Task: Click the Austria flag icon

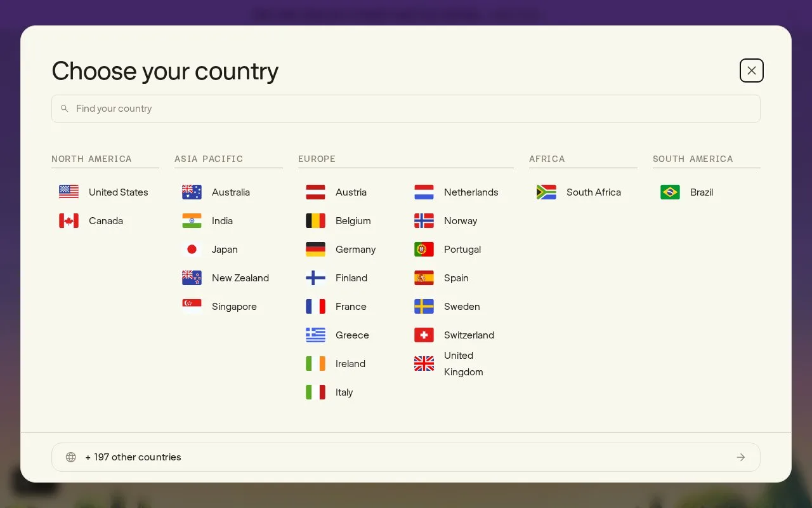Action: click(x=315, y=192)
